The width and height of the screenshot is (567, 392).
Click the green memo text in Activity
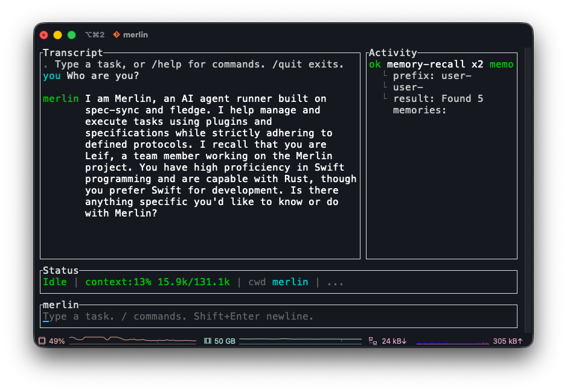(x=502, y=65)
